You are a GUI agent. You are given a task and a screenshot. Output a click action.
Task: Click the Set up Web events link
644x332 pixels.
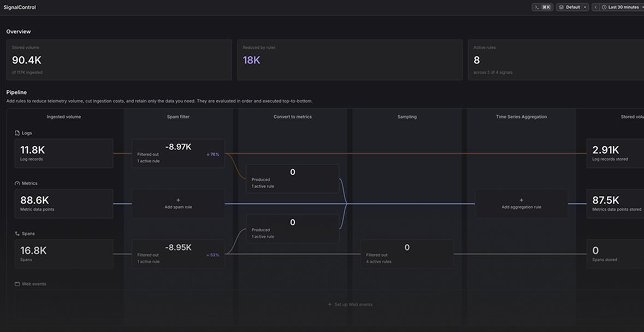pyautogui.click(x=350, y=305)
